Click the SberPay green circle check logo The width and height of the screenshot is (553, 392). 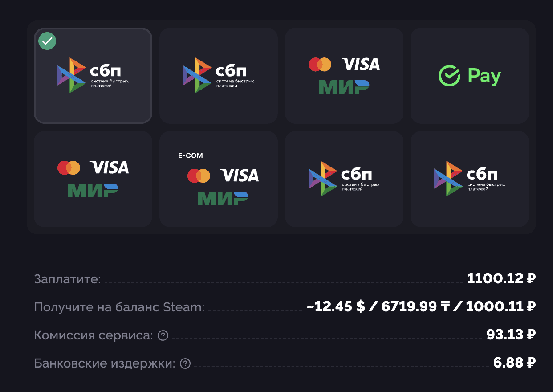449,76
